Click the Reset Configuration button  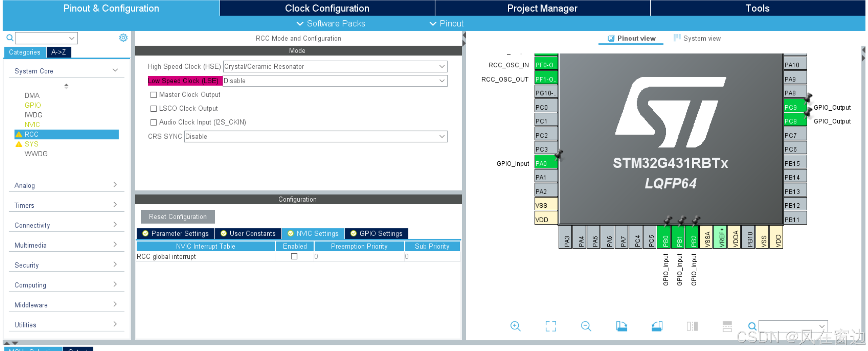(178, 217)
